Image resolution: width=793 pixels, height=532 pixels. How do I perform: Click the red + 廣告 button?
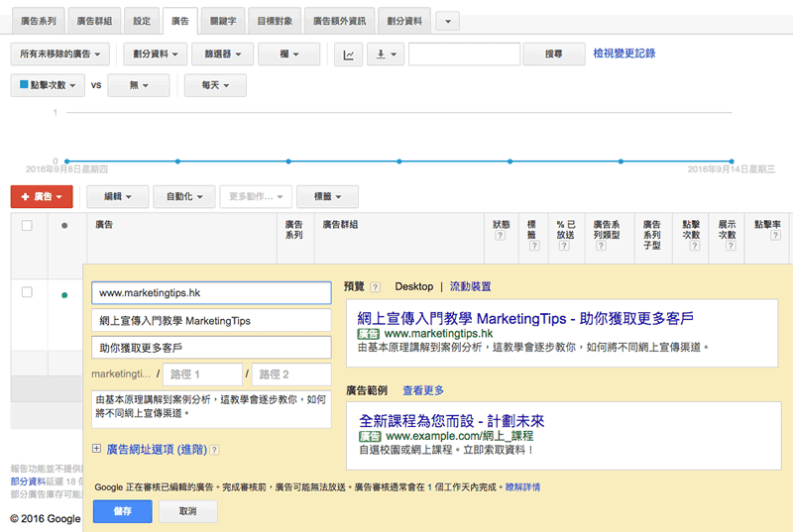[x=42, y=196]
